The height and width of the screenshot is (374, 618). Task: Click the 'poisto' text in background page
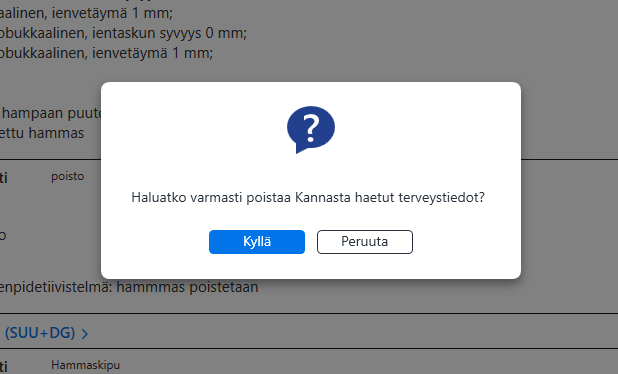click(67, 176)
